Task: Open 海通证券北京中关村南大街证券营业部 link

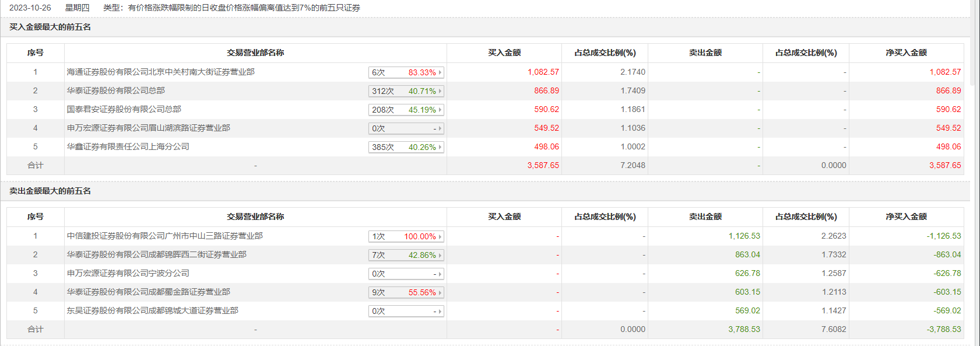Action: [x=160, y=72]
